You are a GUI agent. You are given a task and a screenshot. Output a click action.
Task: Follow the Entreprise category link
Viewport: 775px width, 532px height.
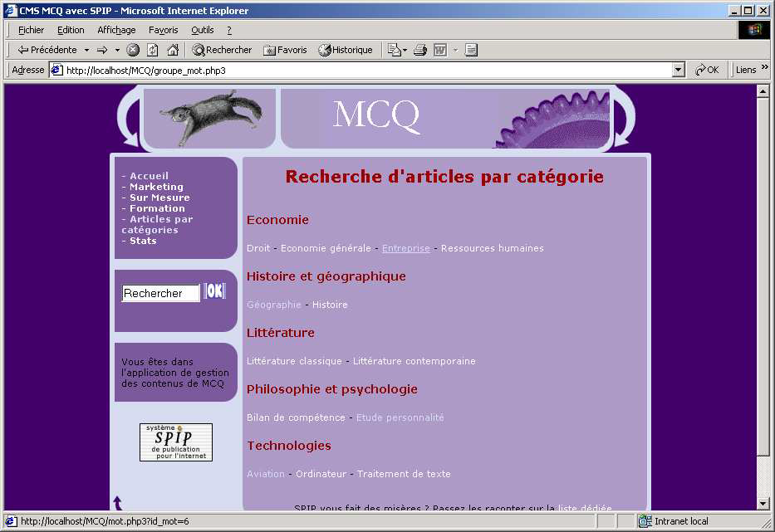point(406,248)
